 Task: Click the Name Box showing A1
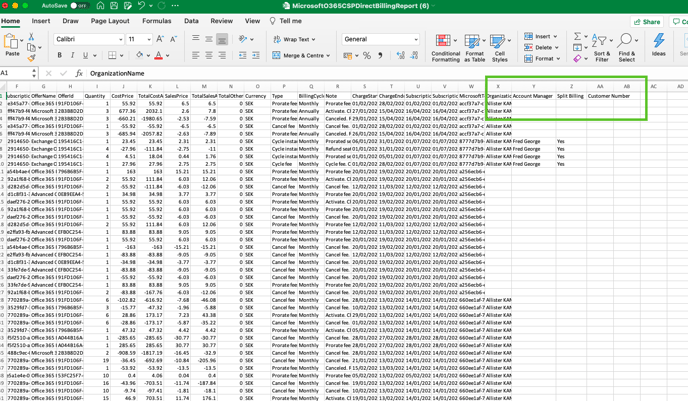18,73
